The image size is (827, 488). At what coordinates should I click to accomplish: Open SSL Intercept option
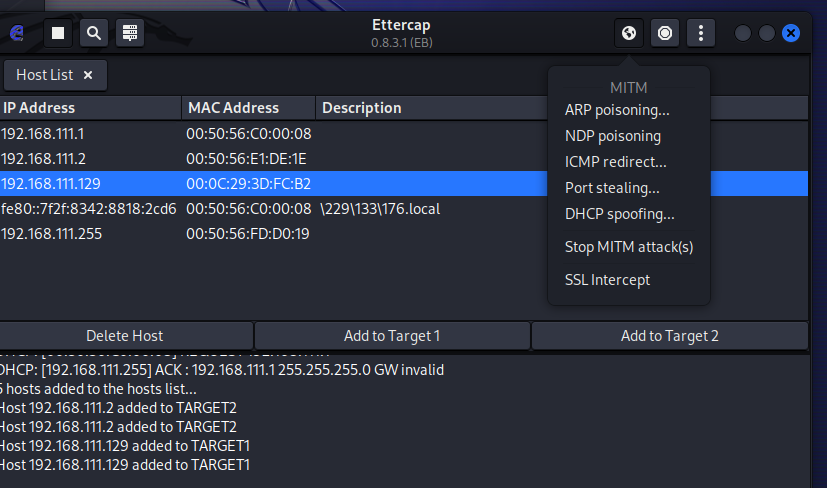tap(607, 280)
